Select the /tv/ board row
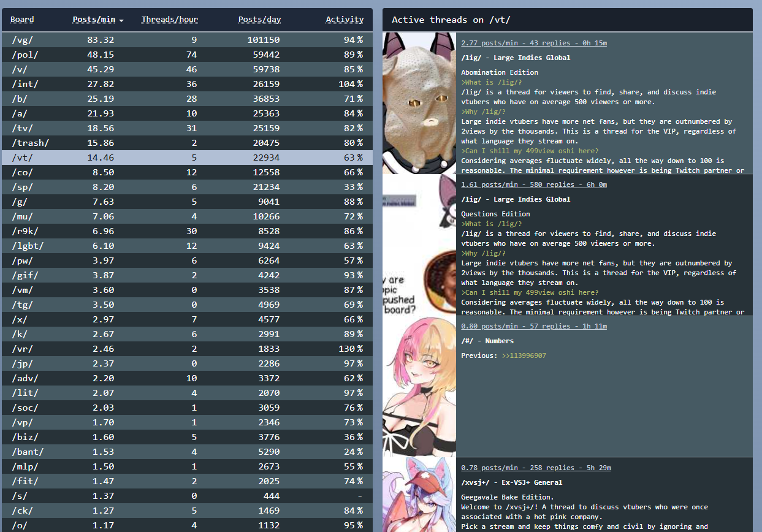This screenshot has width=762, height=532. coord(187,128)
